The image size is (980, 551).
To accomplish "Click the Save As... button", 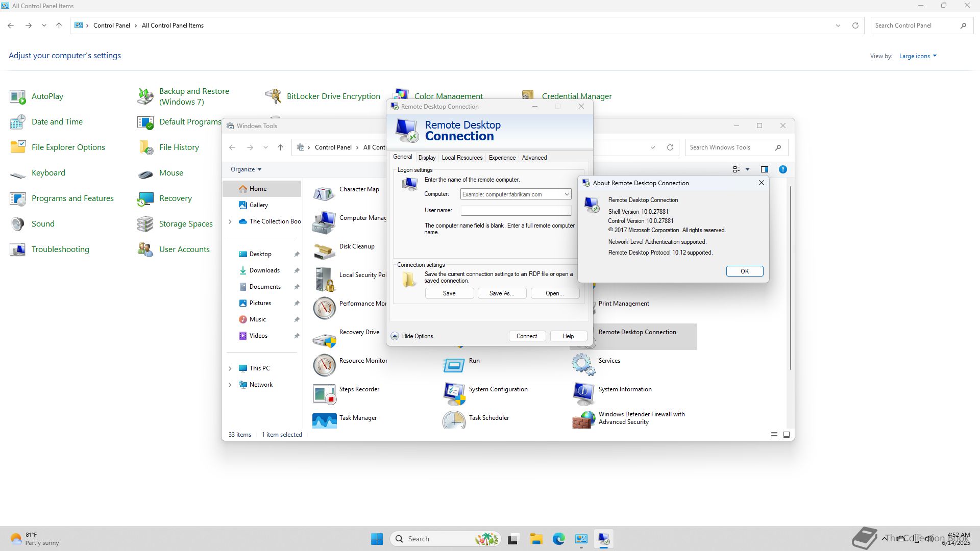I will click(x=501, y=293).
